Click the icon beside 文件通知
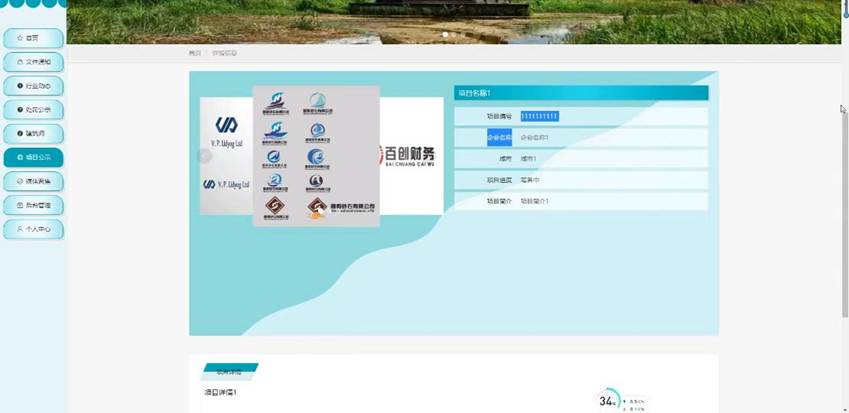This screenshot has width=849, height=413. [20, 62]
